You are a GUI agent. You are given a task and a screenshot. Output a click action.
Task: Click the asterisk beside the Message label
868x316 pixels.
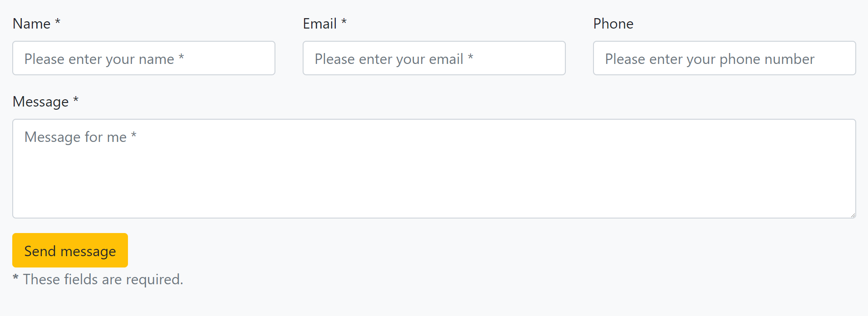[x=76, y=100]
